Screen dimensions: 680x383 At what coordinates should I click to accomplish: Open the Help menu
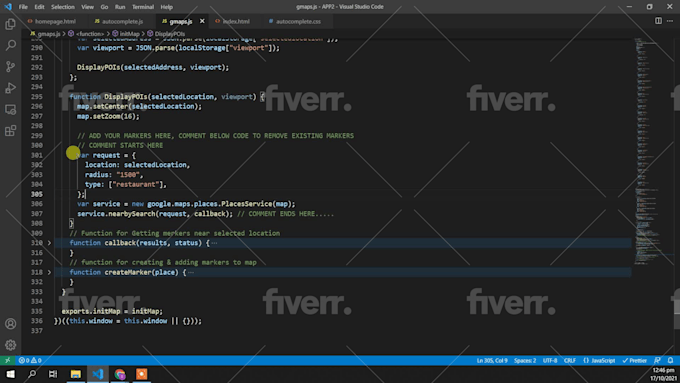[x=167, y=7]
